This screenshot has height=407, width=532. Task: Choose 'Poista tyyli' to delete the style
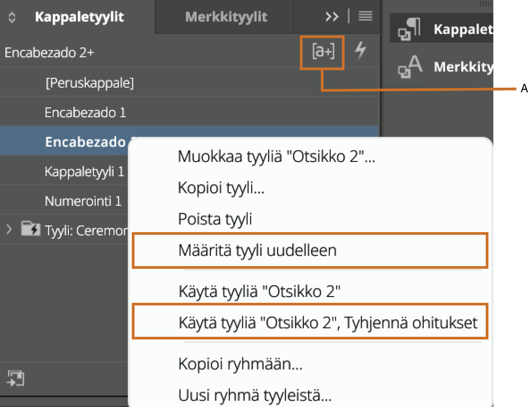(215, 219)
